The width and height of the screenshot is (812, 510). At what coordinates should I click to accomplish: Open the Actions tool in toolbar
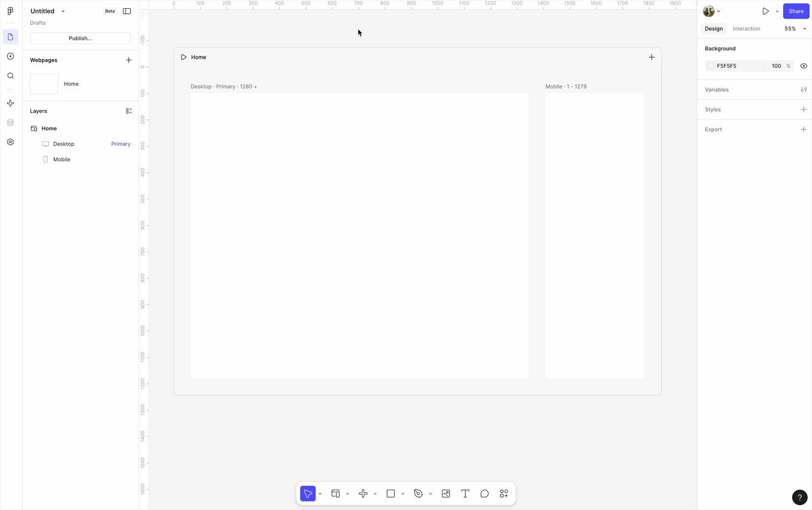504,494
